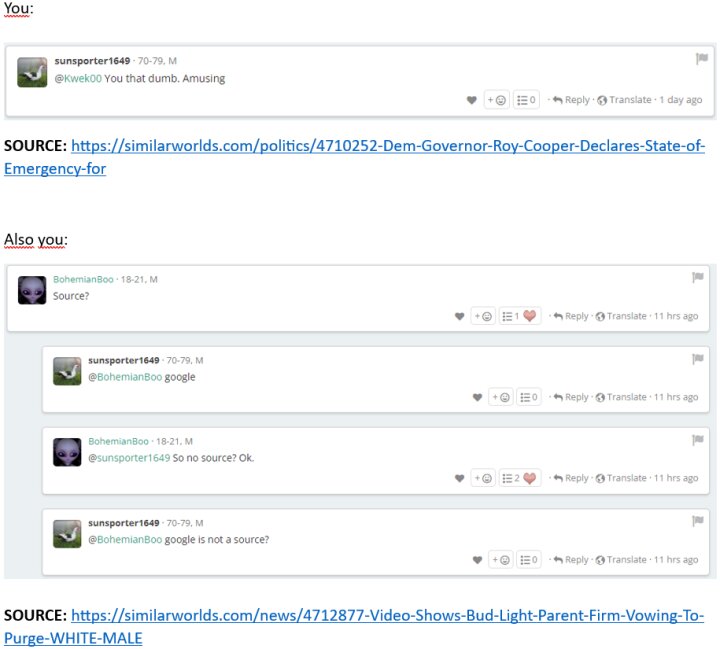Reply to the "You that dumb. Amusing" comment

coord(571,100)
